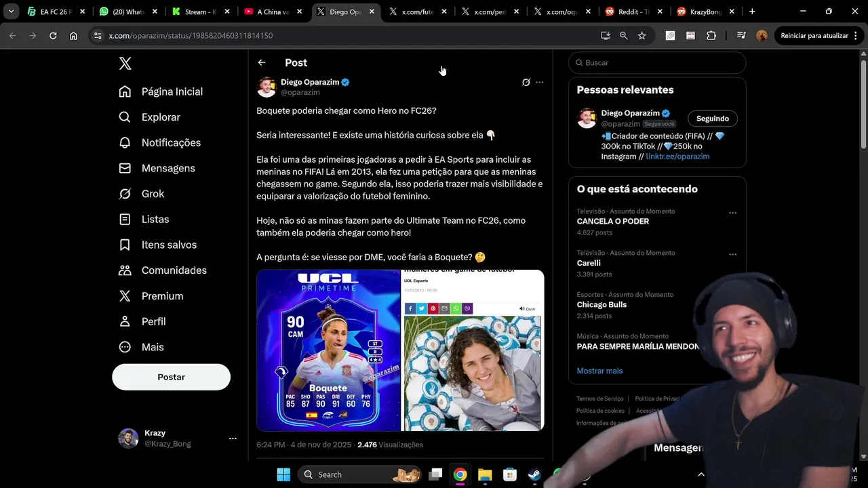Image resolution: width=868 pixels, height=488 pixels.
Task: Open Task View on the taskbar
Action: tap(436, 474)
